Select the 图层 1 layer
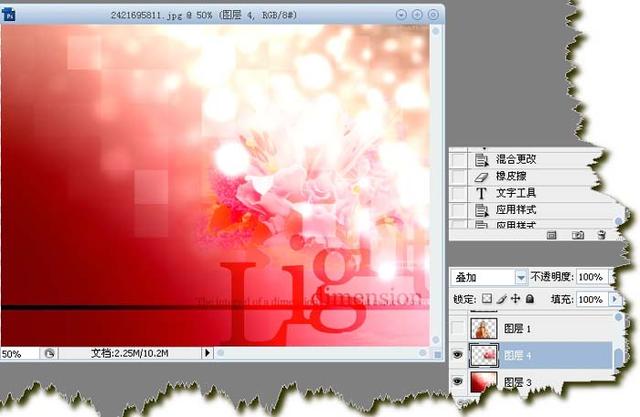Viewport: 640px width, 417px height. pyautogui.click(x=539, y=328)
